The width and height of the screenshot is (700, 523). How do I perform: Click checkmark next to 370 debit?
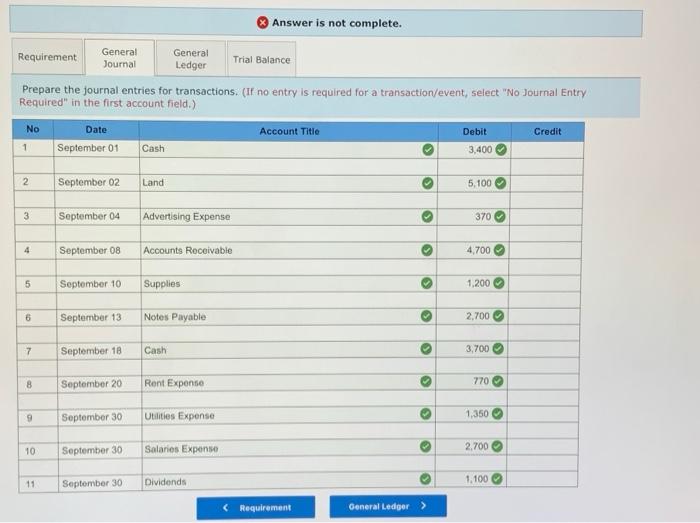pos(500,216)
